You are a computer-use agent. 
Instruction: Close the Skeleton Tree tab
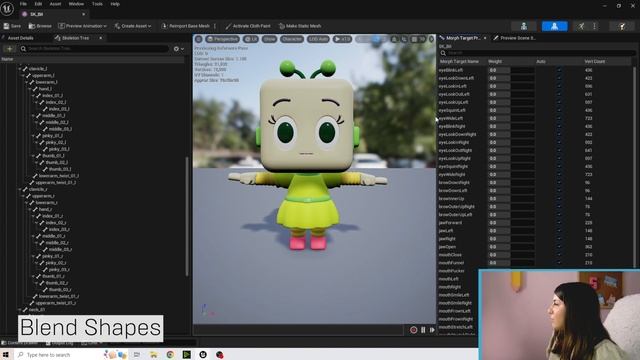tap(100, 38)
